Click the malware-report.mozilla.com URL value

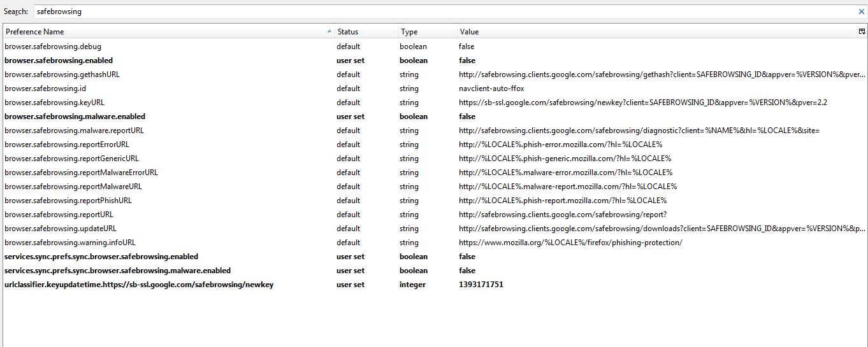(x=568, y=187)
